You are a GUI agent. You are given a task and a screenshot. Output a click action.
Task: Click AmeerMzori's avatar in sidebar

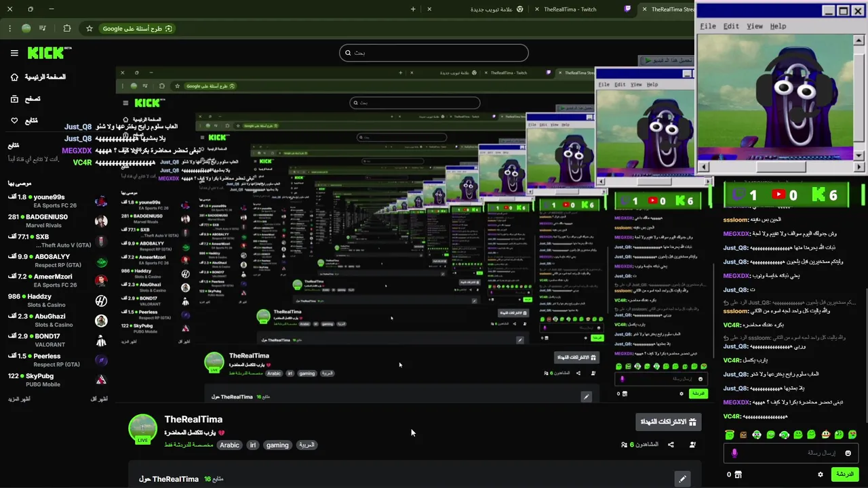point(101,281)
